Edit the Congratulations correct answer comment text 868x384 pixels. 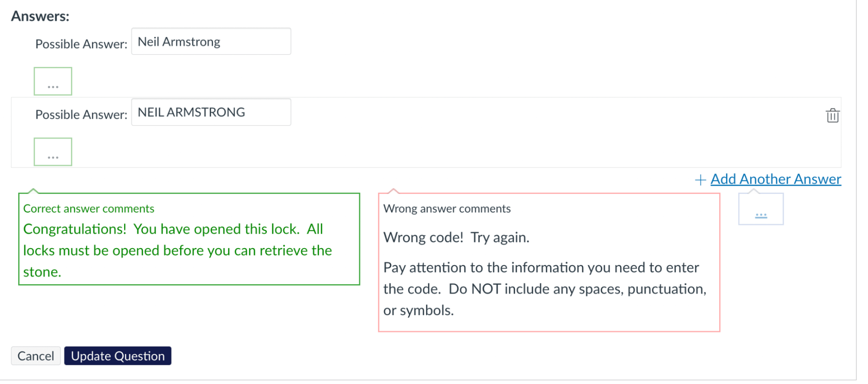click(178, 250)
